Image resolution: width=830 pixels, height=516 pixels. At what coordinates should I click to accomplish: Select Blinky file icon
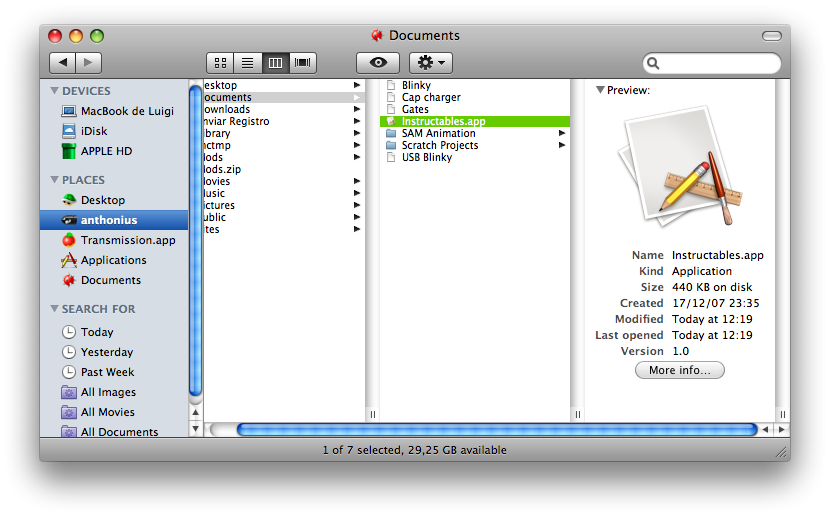391,85
